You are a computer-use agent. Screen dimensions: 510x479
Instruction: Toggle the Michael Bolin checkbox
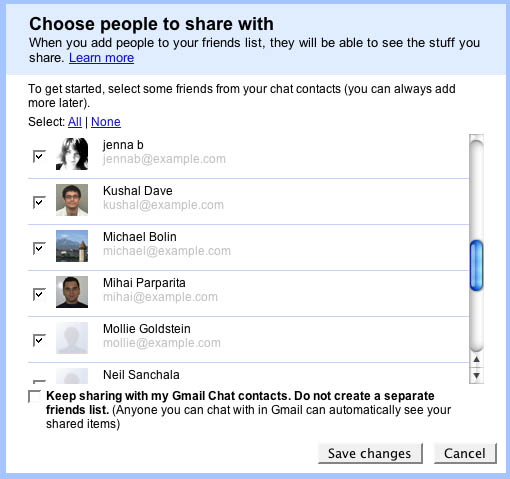(x=39, y=248)
